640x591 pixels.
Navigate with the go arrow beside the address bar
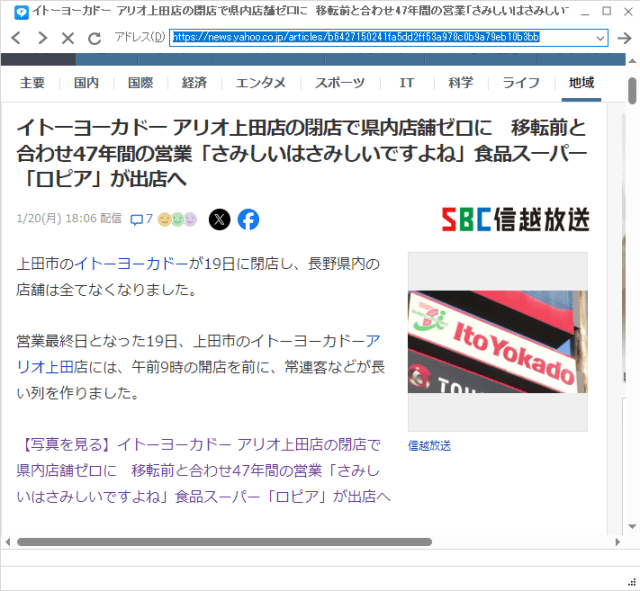coord(624,38)
